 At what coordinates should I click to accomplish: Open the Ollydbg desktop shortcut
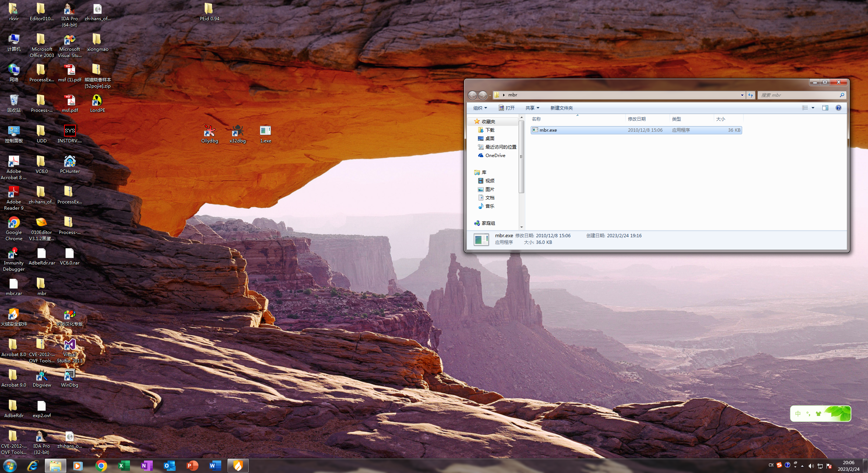coord(209,131)
